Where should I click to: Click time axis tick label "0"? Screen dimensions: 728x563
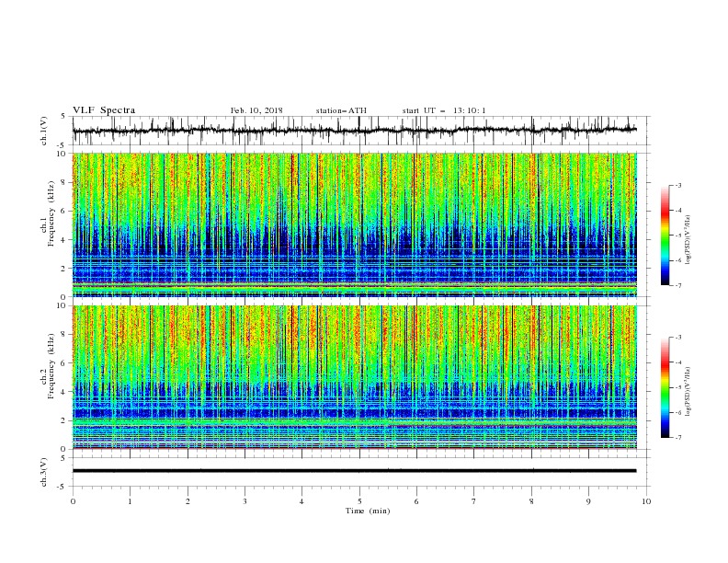[x=73, y=501]
